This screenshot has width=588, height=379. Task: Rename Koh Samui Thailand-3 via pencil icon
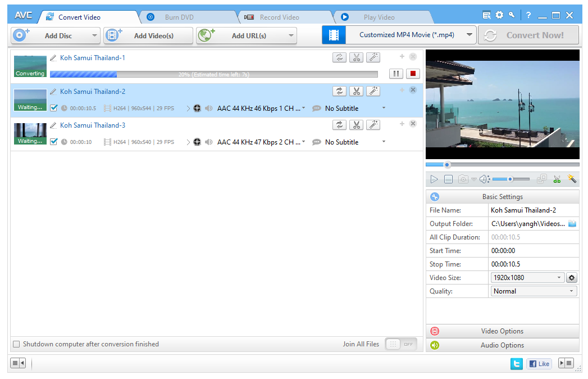point(53,125)
